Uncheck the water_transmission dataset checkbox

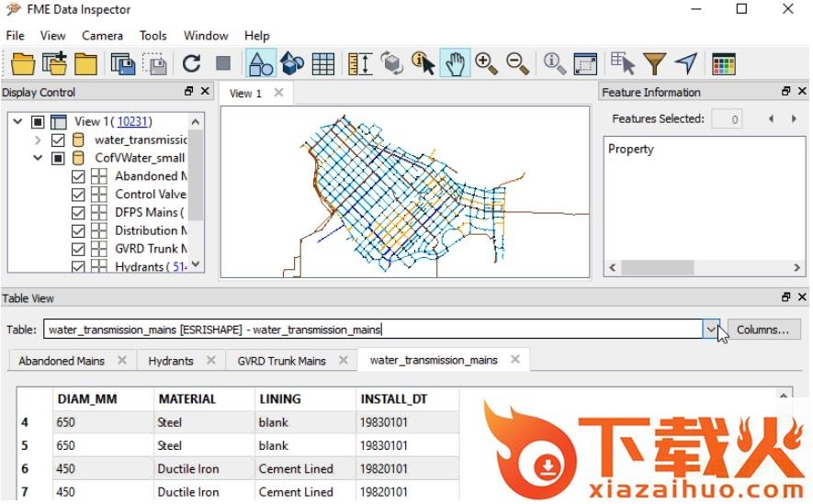[x=58, y=140]
